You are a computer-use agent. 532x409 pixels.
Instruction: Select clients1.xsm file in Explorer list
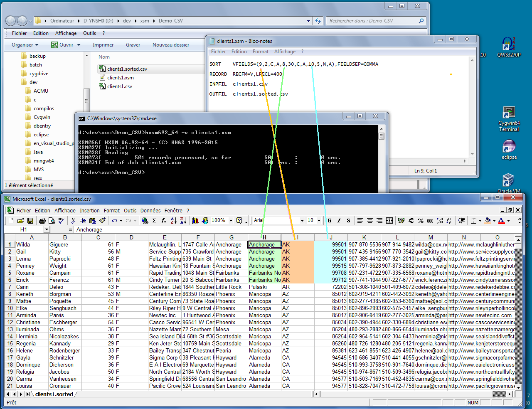tap(120, 78)
